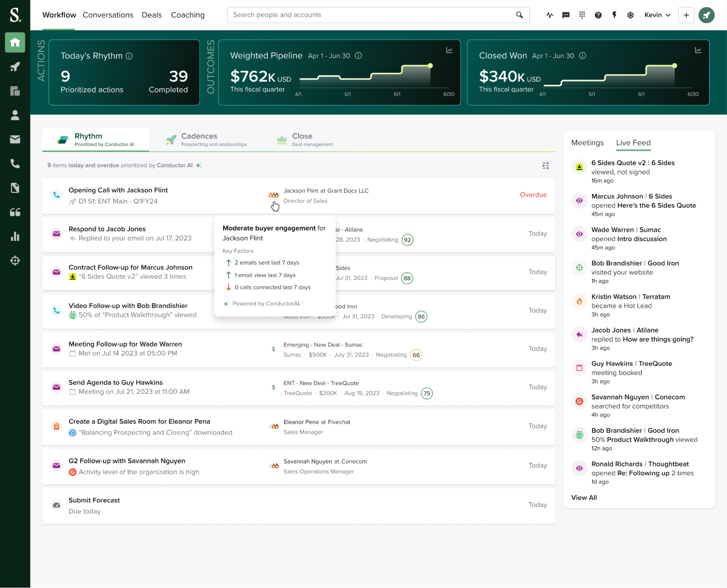This screenshot has width=727, height=588.
Task: Open the Deals menu in top navigation
Action: click(151, 15)
